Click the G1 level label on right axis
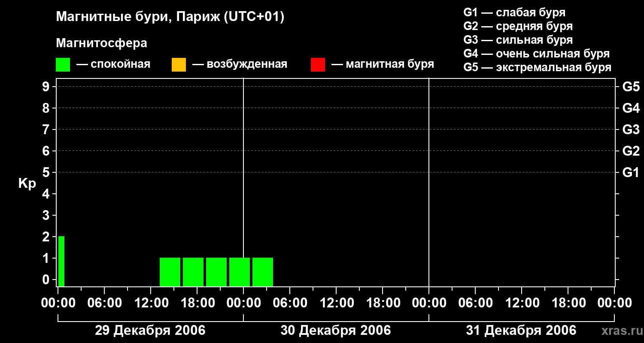 tap(631, 172)
